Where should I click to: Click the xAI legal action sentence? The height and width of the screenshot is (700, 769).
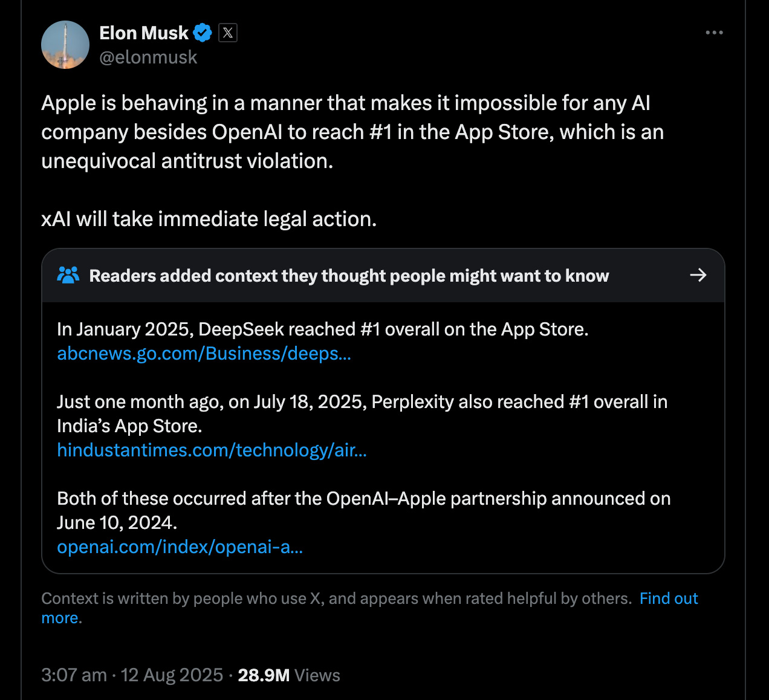click(209, 219)
